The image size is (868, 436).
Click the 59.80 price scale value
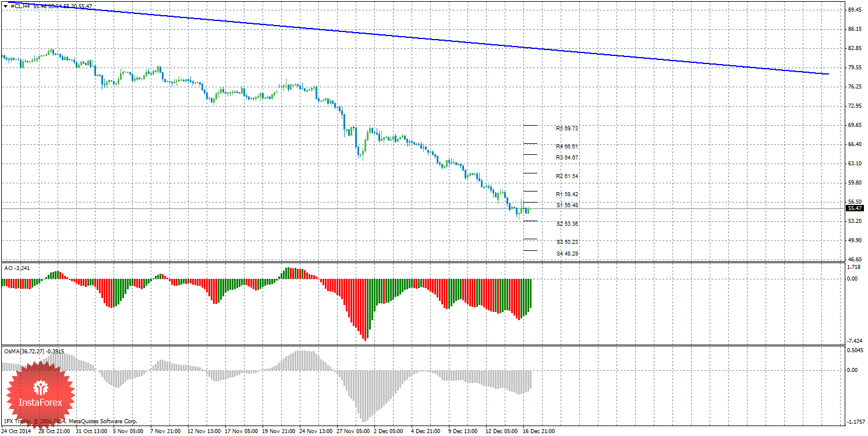[855, 183]
